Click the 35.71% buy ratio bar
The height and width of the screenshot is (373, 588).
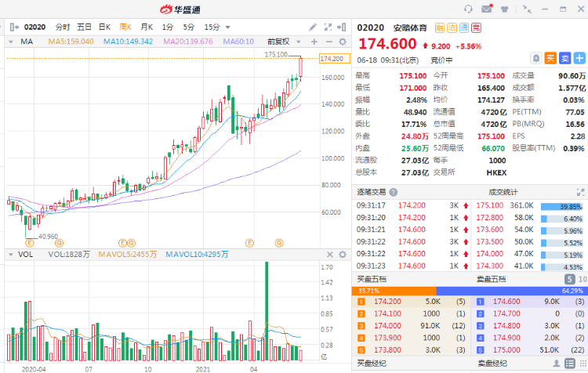394,291
